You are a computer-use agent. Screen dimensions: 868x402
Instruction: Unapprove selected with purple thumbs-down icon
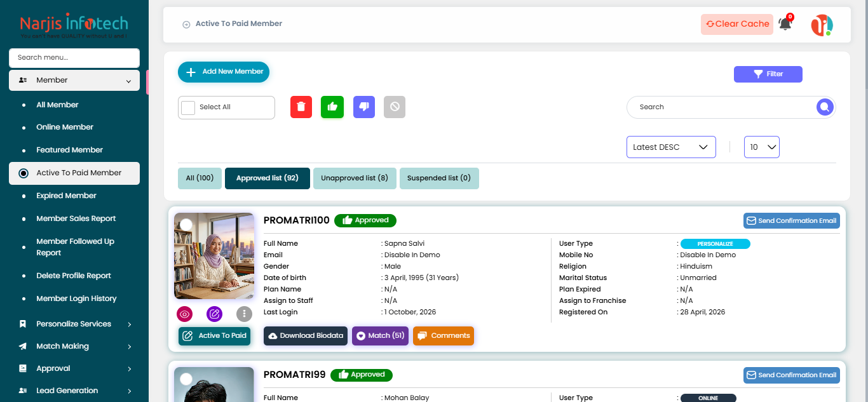363,107
